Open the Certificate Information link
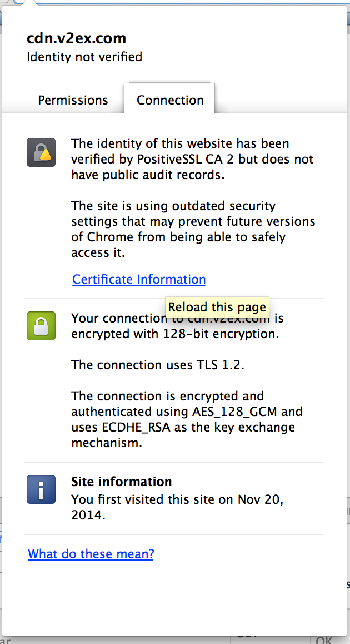The height and width of the screenshot is (644, 350). click(x=139, y=279)
